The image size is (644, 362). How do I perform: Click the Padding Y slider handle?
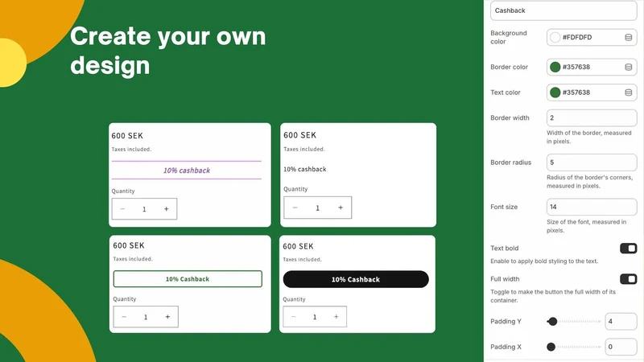pyautogui.click(x=553, y=321)
